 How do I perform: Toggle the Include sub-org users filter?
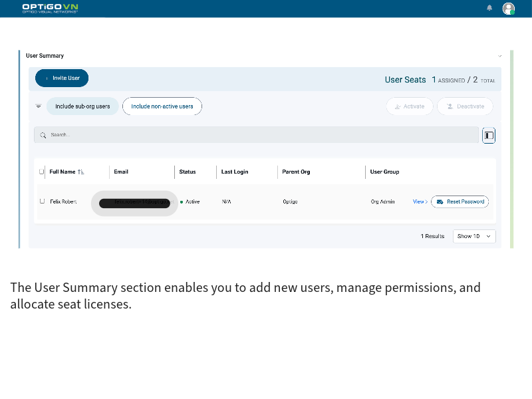pyautogui.click(x=82, y=106)
